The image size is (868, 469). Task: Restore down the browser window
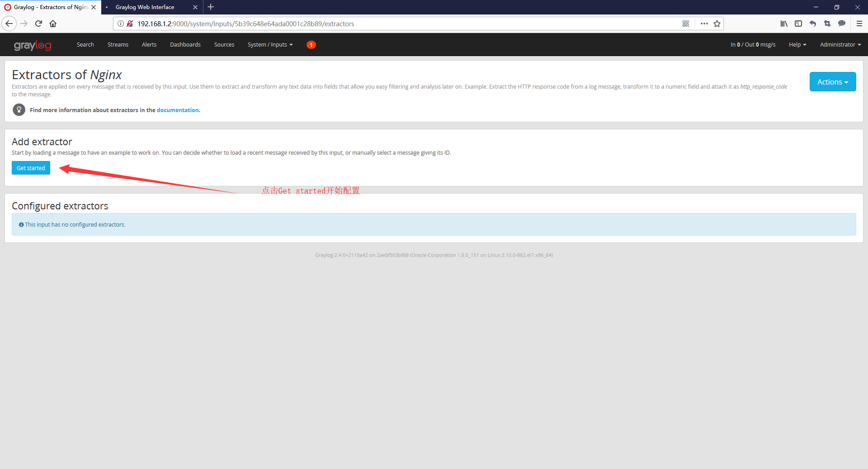837,7
